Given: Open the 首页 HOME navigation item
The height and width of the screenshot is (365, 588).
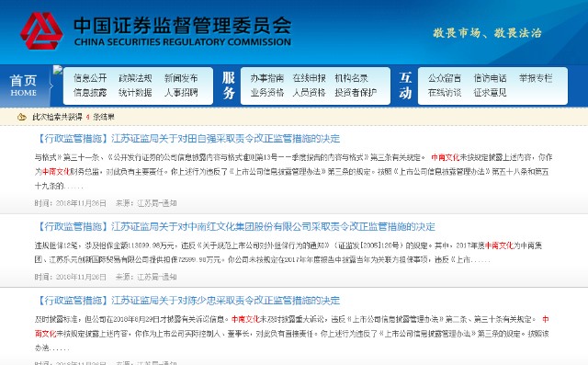Looking at the screenshot, I should click(24, 86).
